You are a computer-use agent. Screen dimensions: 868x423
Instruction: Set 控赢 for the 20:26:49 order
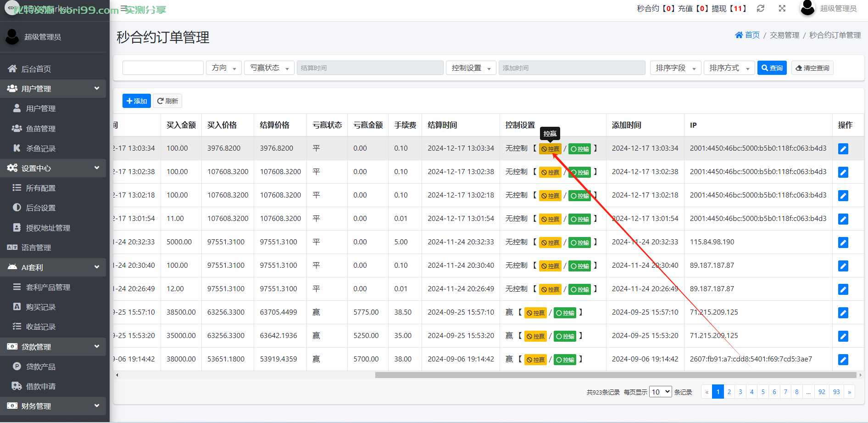550,289
